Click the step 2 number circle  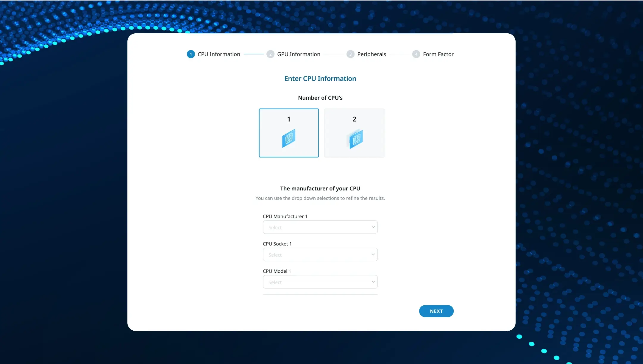[x=270, y=54]
